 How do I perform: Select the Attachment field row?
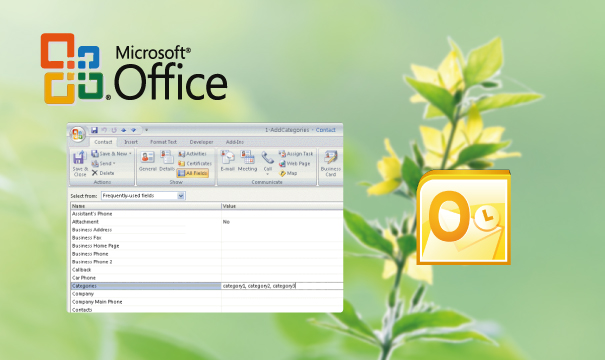click(207, 222)
